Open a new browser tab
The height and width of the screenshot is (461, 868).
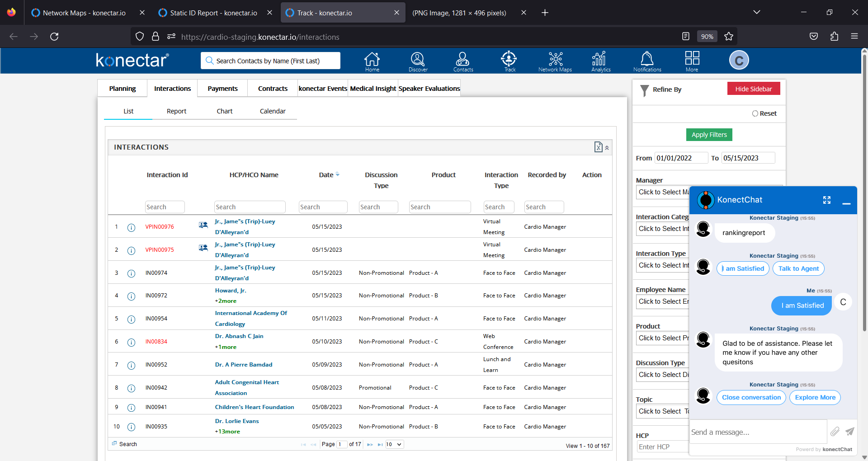[545, 13]
